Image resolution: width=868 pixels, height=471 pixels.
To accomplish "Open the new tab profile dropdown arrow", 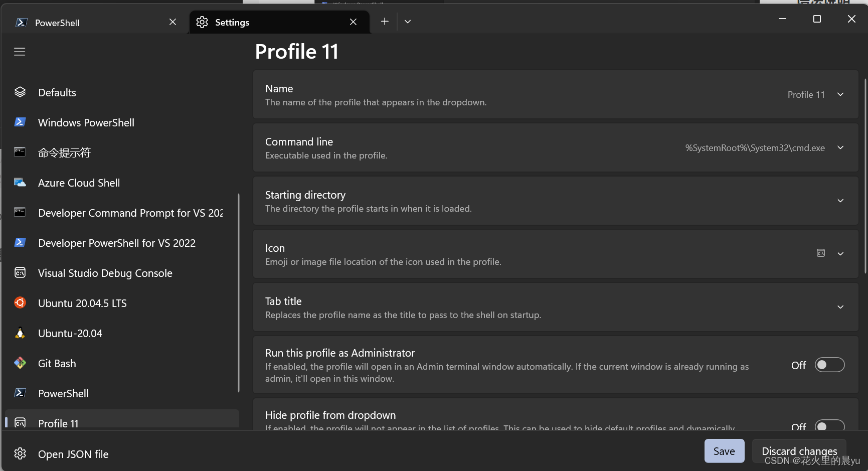I will point(408,22).
